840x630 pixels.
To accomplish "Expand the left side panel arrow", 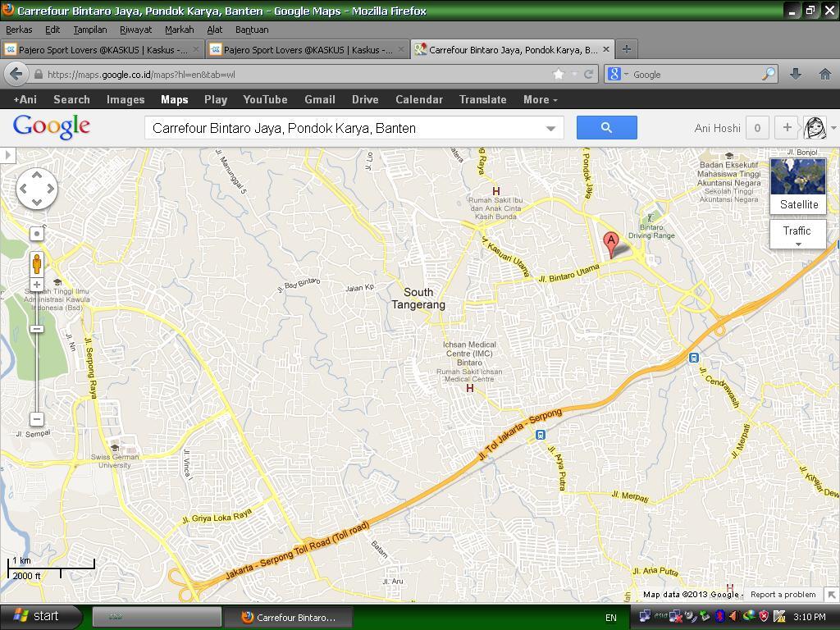I will (7, 156).
